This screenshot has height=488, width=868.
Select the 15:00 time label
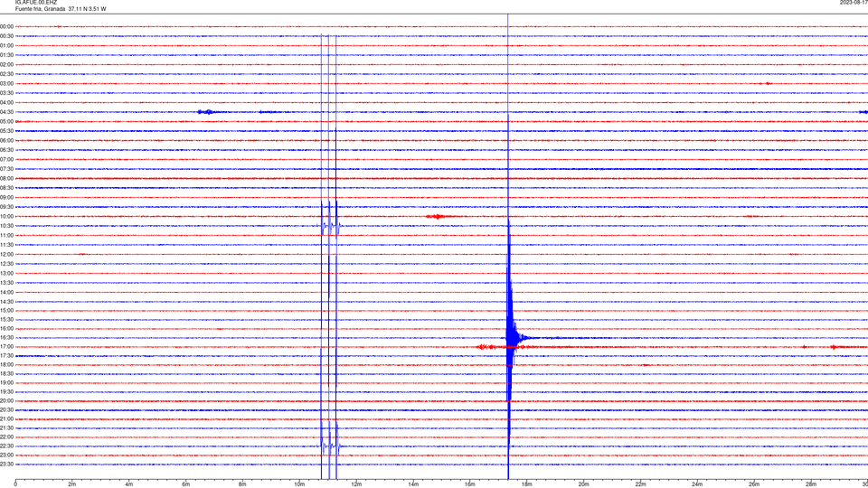click(6, 310)
